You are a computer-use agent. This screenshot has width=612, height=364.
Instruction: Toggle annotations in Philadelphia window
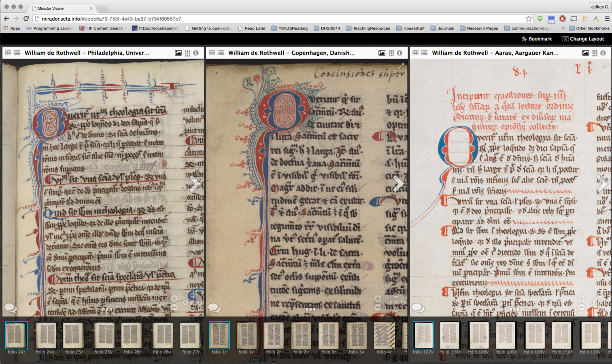click(11, 308)
